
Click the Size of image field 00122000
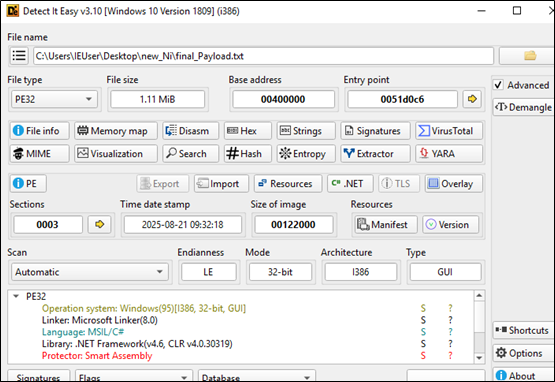tap(293, 224)
